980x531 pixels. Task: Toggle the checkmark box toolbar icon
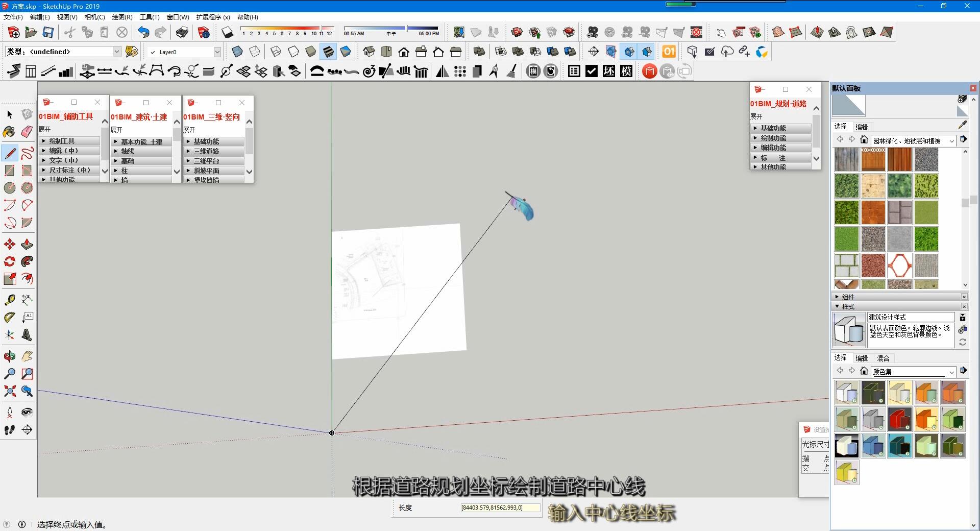(x=592, y=71)
